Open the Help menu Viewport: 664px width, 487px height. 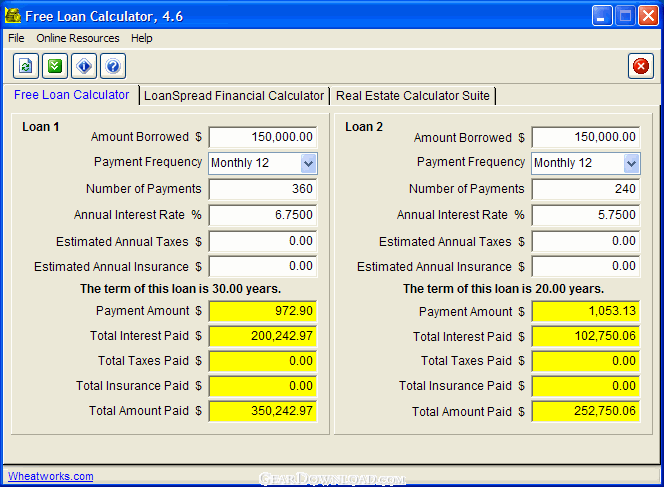pos(142,38)
